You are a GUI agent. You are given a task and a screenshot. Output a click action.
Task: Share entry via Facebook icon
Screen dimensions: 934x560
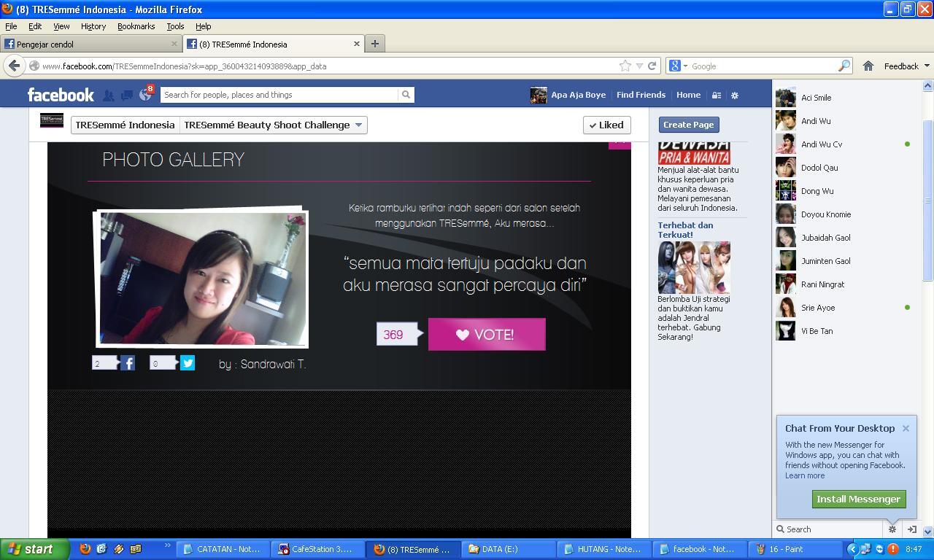click(128, 362)
